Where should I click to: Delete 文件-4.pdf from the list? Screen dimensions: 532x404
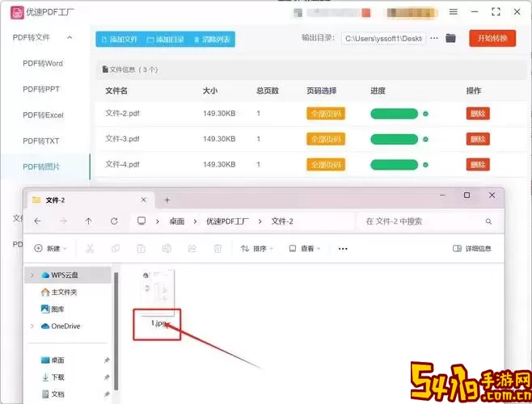[x=478, y=165]
